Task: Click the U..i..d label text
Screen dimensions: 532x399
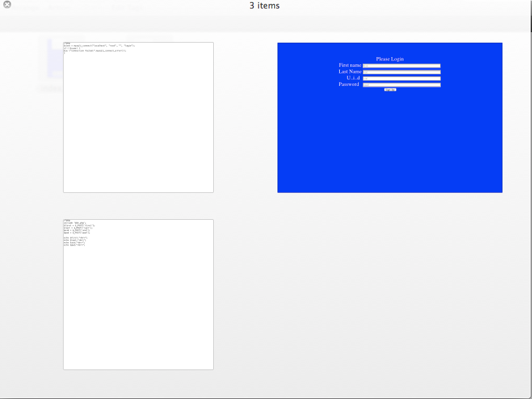Action: [353, 77]
